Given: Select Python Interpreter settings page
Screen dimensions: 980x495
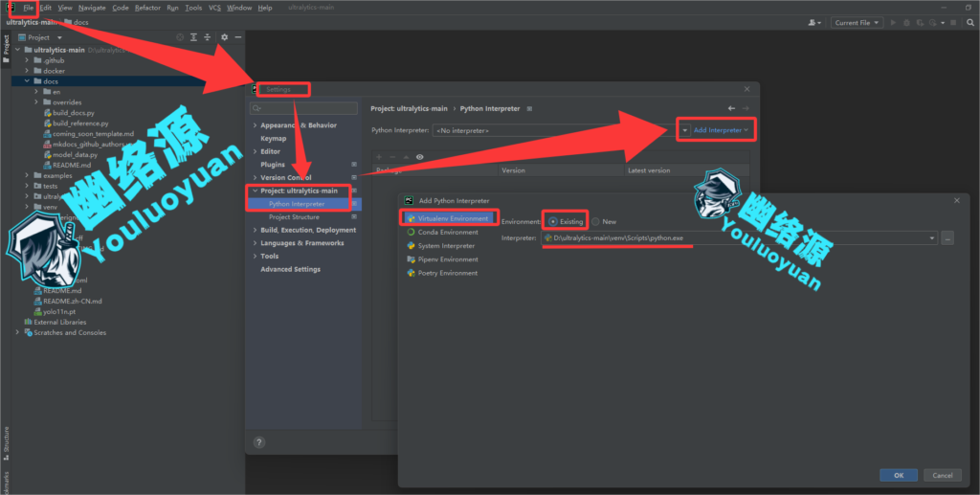Looking at the screenshot, I should click(297, 204).
